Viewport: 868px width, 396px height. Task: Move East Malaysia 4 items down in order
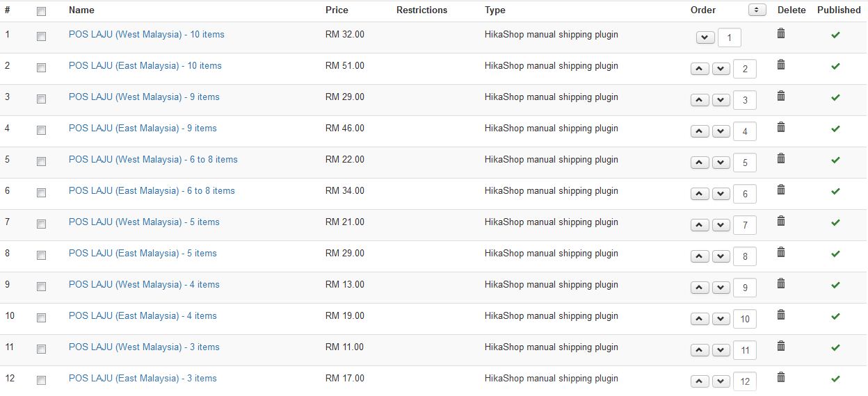pos(721,319)
